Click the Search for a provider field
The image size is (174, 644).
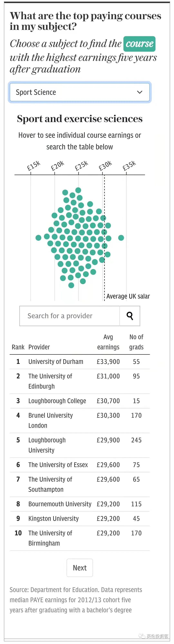pyautogui.click(x=70, y=316)
